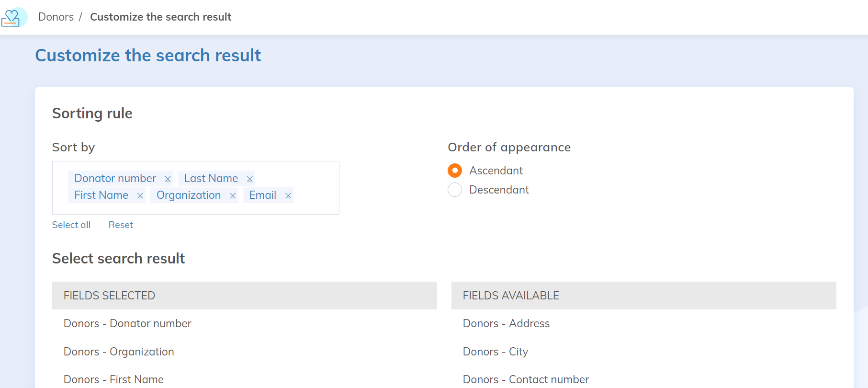
Task: Click the heart logo icon
Action: [12, 17]
